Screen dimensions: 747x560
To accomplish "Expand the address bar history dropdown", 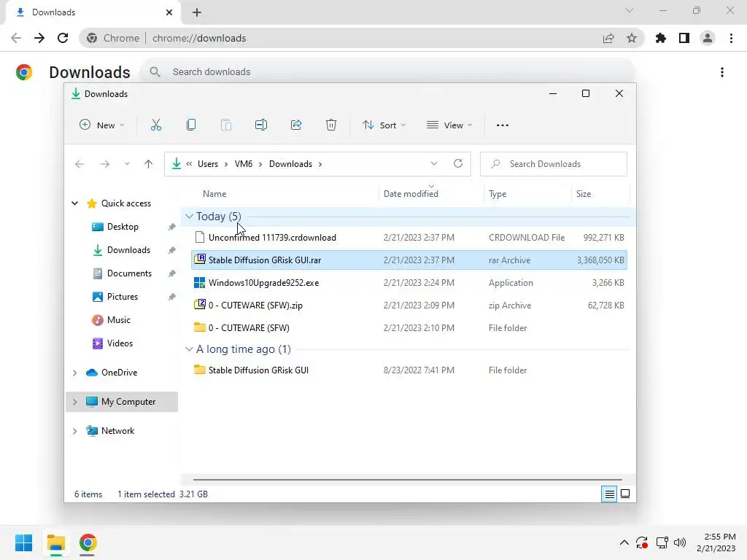I will (434, 163).
